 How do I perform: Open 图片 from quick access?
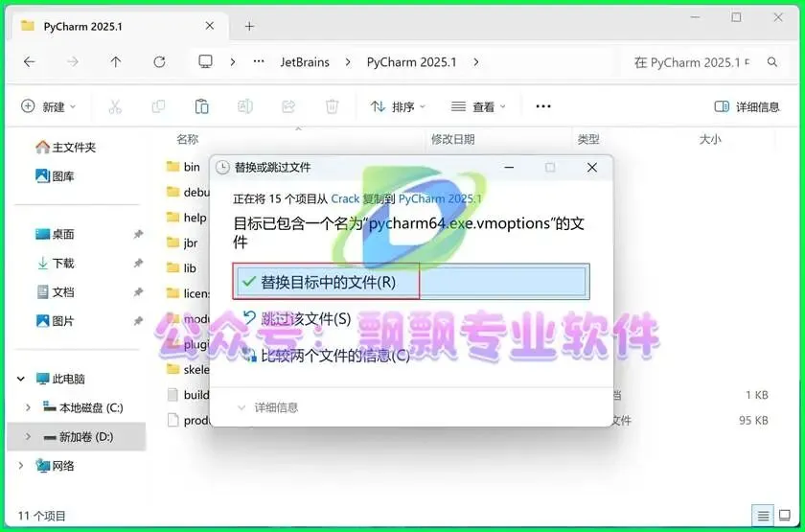click(55, 321)
